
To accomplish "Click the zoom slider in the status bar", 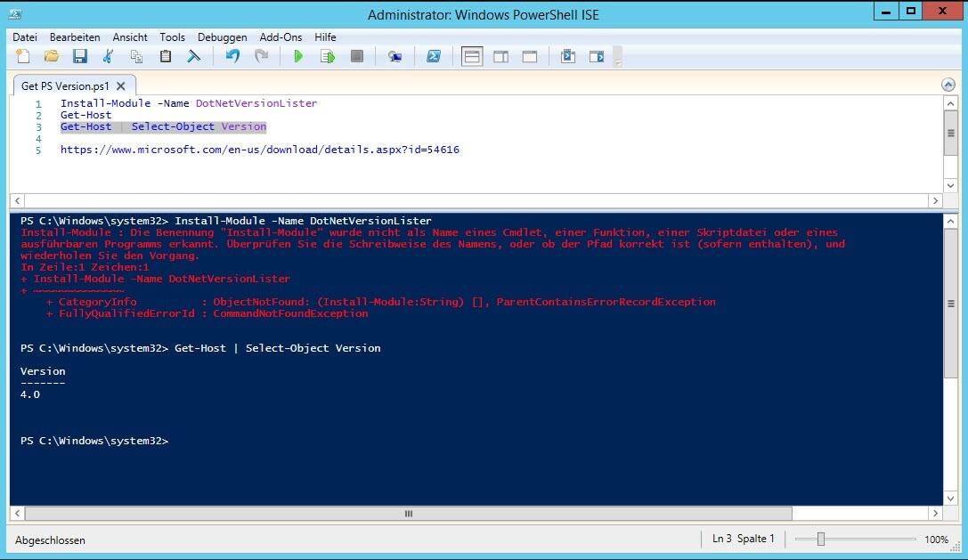I will tap(821, 540).
